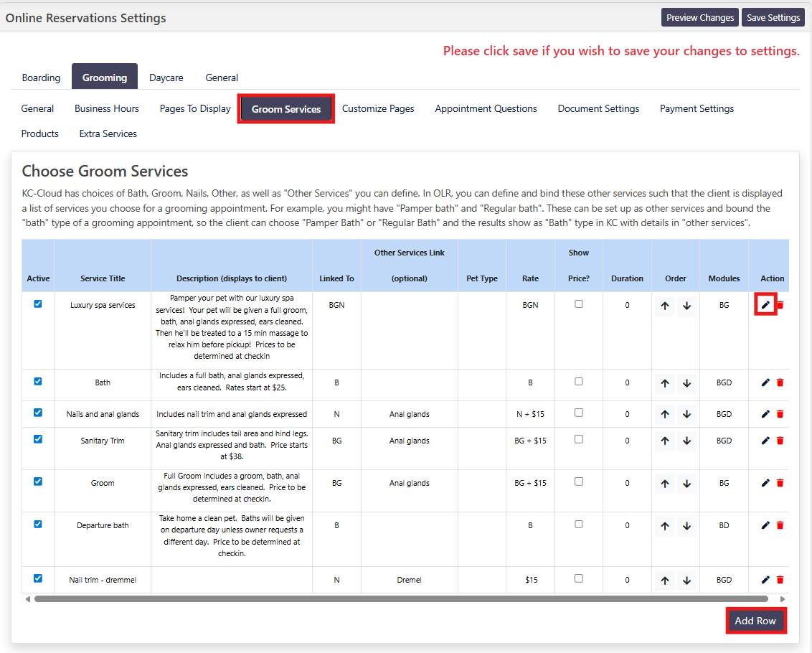Uncheck Active for Luxury spa services
Screen dimensions: 812x653
point(38,304)
